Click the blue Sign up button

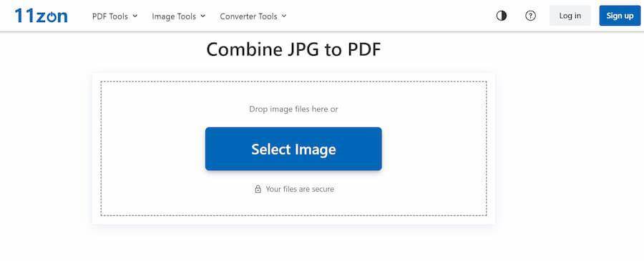620,16
